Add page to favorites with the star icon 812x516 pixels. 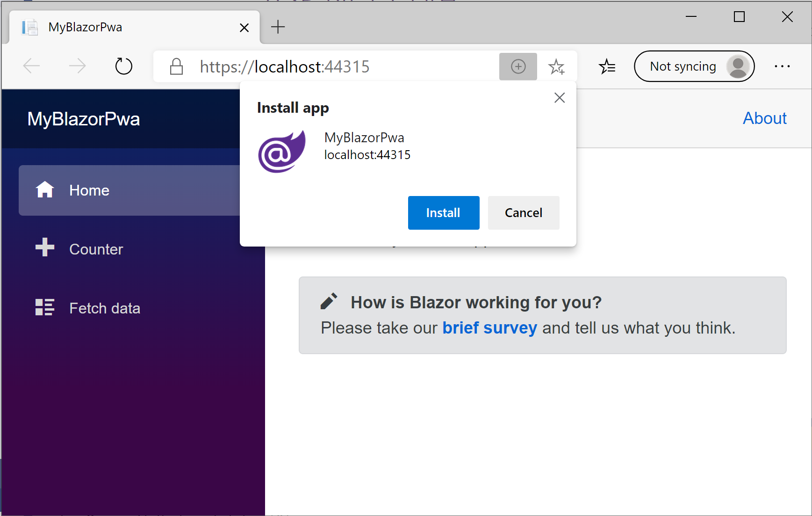point(556,66)
